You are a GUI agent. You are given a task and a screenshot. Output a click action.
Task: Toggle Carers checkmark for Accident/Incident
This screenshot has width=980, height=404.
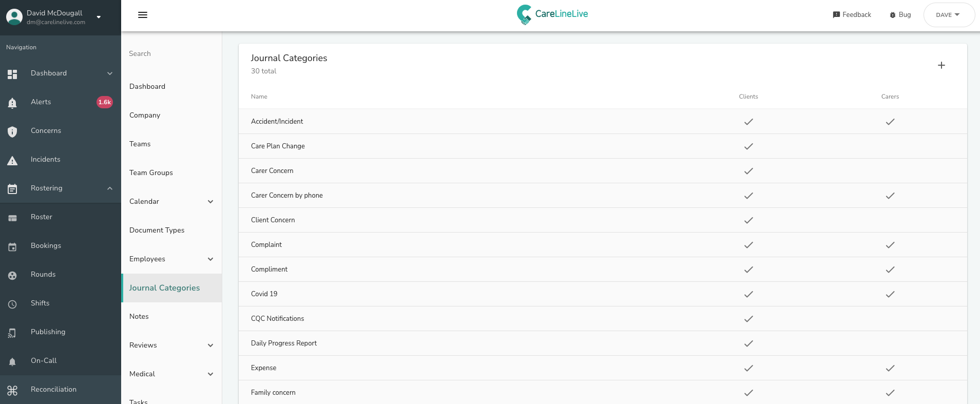(890, 122)
